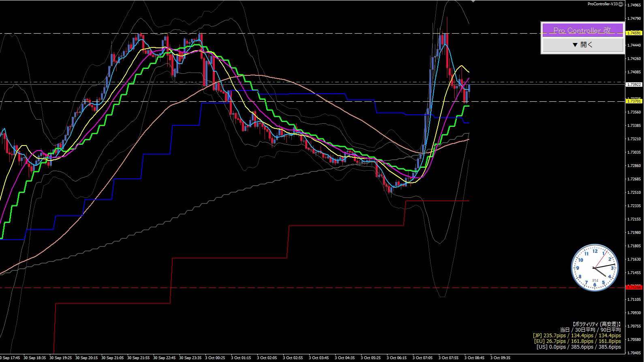Click the 30 Sep 21:05 time axis label
This screenshot has height=362, width=644.
click(112, 358)
